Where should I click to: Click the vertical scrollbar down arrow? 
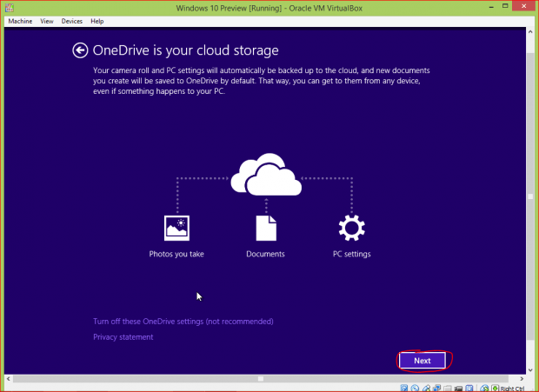click(530, 370)
